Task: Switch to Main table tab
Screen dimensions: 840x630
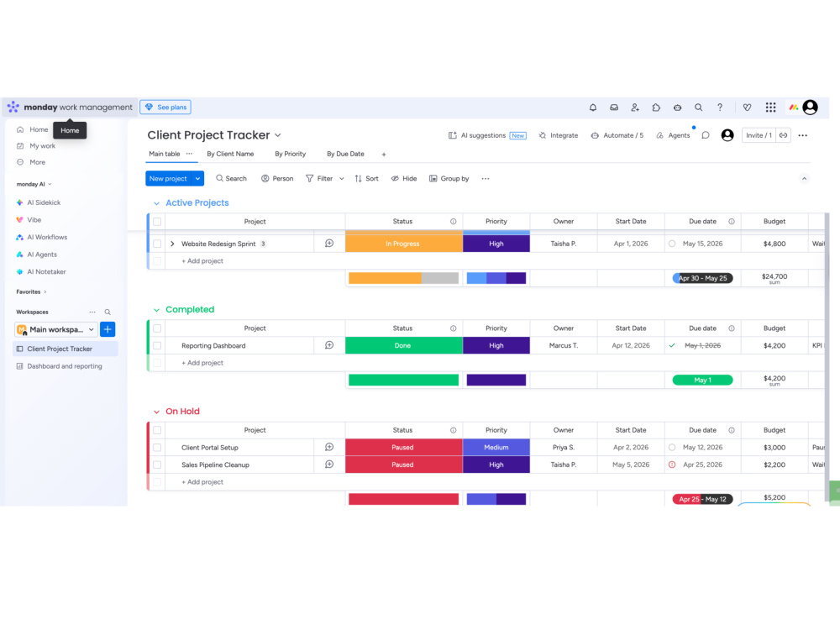Action: 165,154
